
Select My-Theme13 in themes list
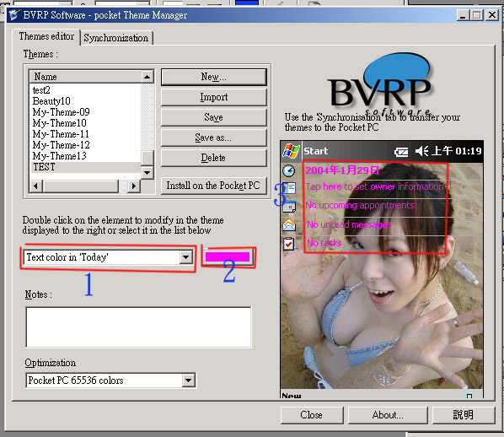60,156
